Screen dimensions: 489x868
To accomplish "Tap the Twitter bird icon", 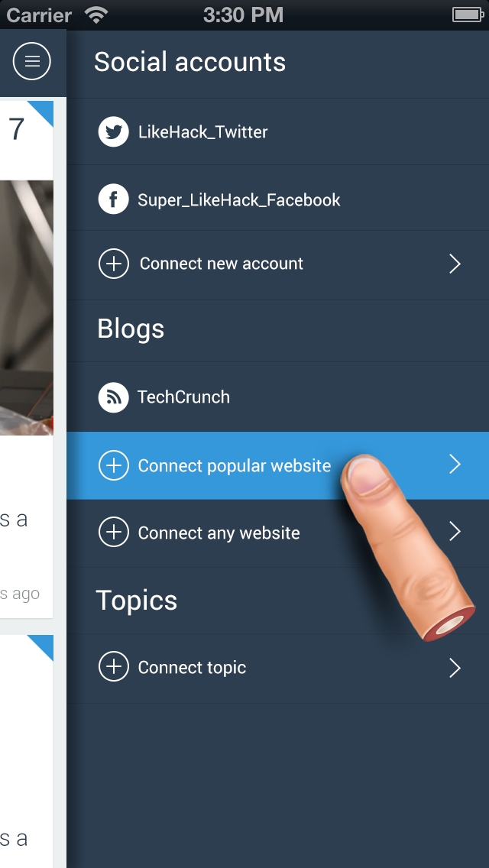I will tap(114, 131).
